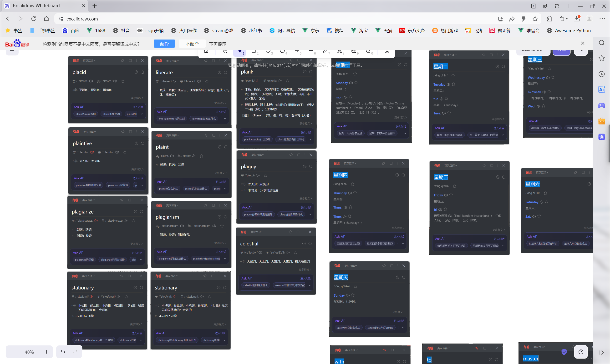610x364 pixels.
Task: Click the lightning speed-mode icon
Action: 524,19
